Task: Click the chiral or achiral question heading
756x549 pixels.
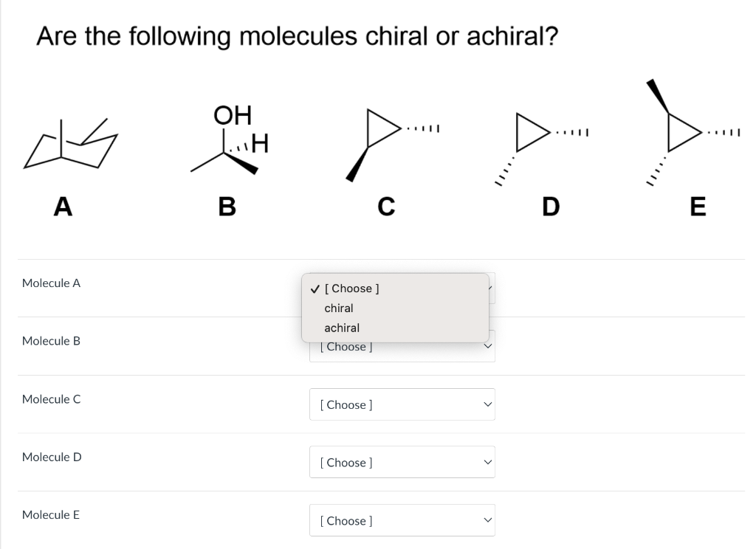Action: (297, 36)
